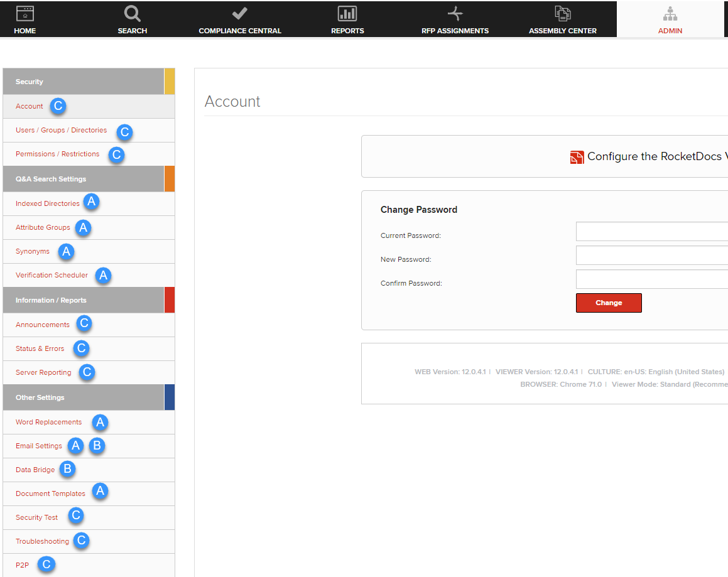Click the Compliance Central checkmark icon
728x577 pixels.
(239, 13)
